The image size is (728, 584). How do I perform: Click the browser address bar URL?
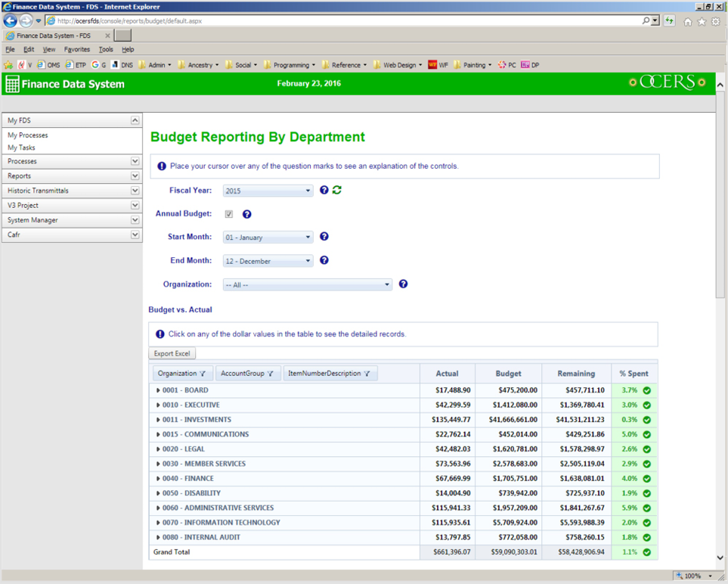(129, 21)
